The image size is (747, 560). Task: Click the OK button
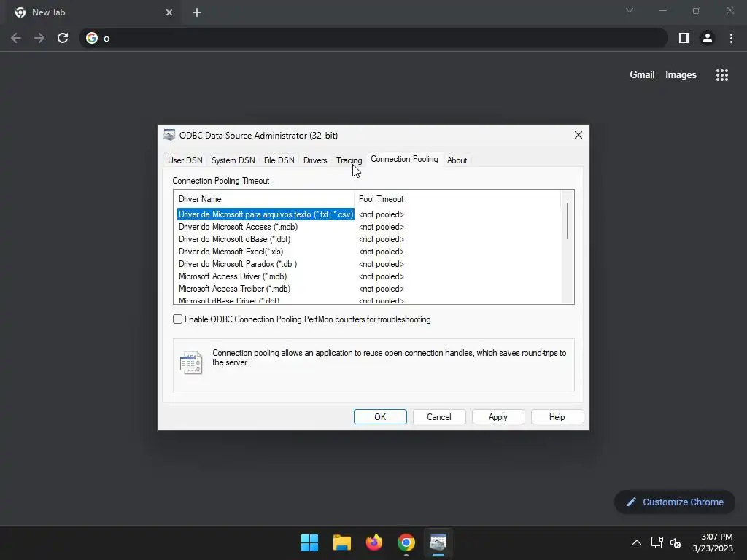[x=380, y=416]
